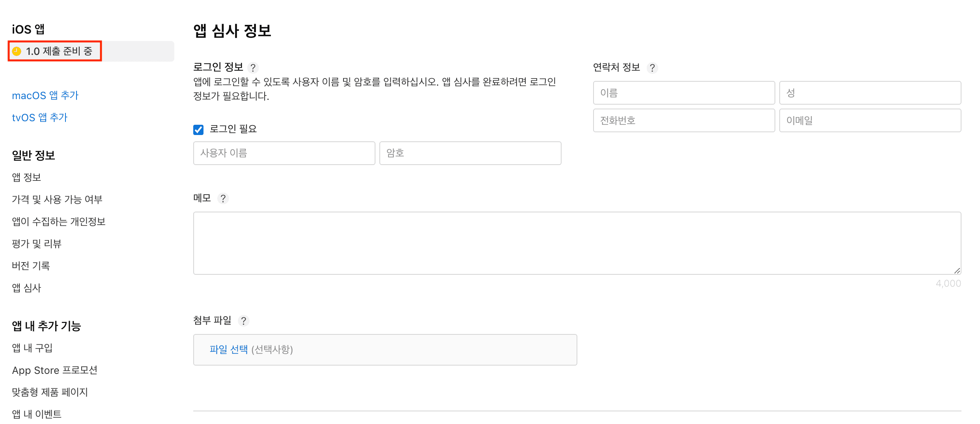Focus the 이메일 contact field
This screenshot has width=980, height=424.
(870, 120)
